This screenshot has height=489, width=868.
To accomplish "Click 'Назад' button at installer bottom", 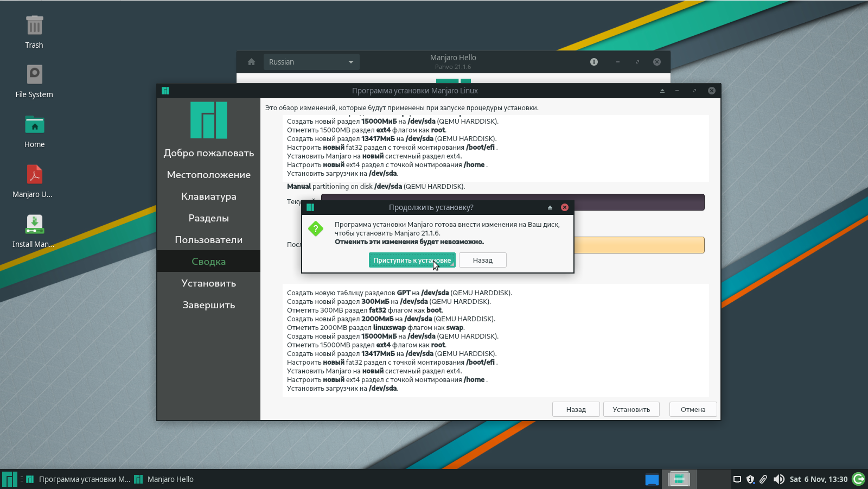I will click(576, 409).
